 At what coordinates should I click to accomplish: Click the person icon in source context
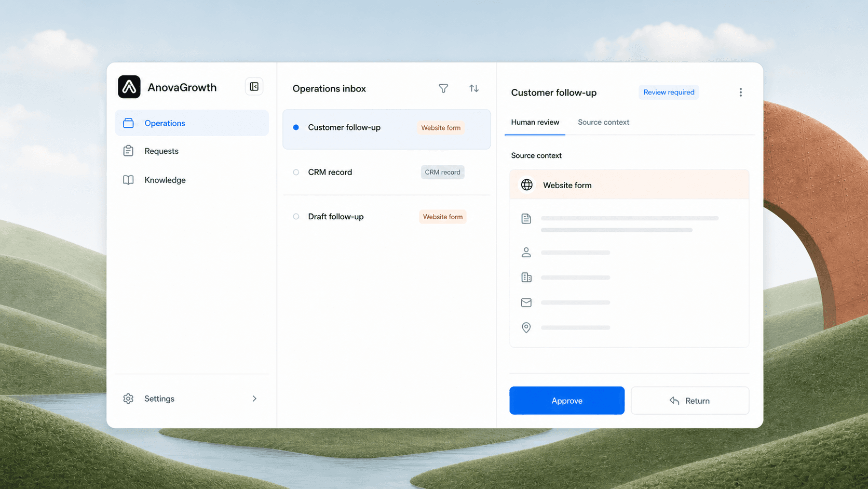tap(526, 252)
